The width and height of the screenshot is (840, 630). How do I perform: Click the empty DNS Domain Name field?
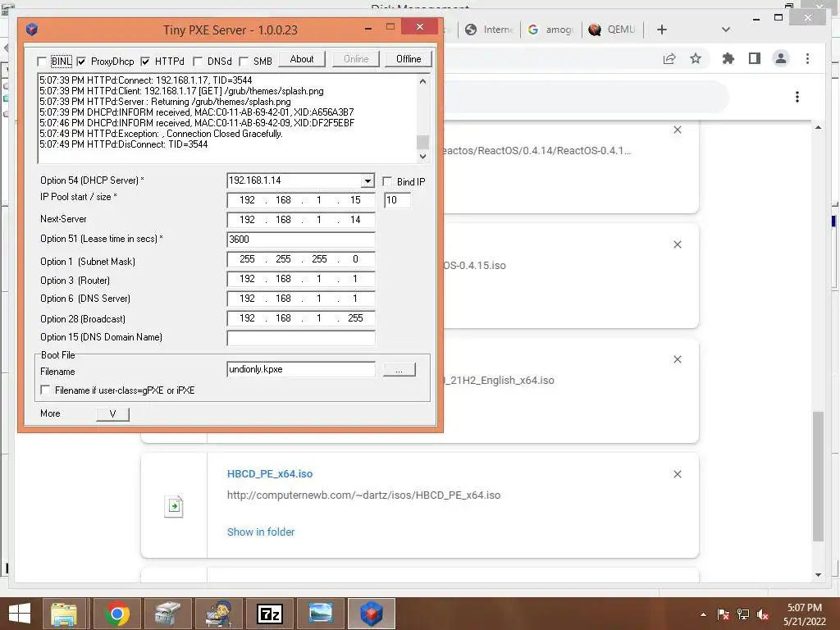300,337
